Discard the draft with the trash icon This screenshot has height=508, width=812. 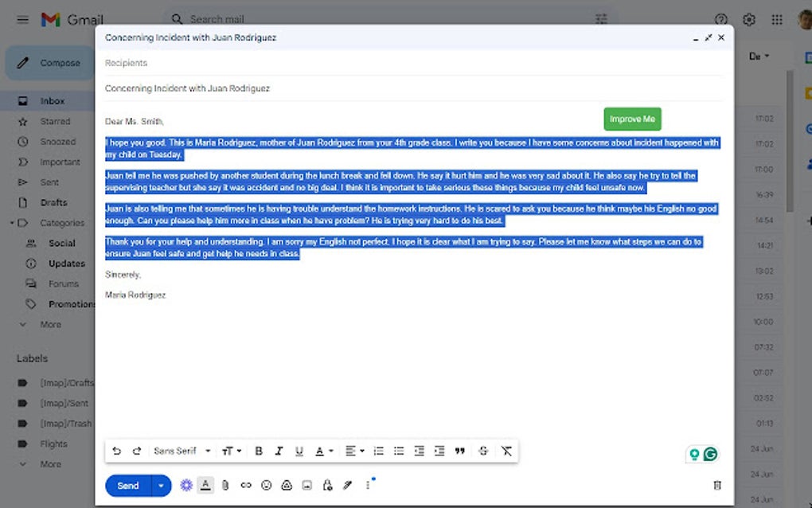tap(716, 485)
